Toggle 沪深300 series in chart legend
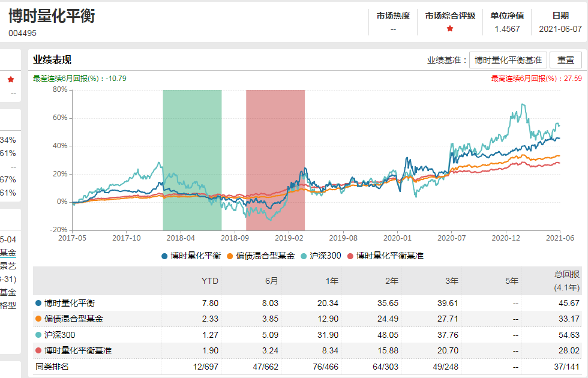Screen dimensions: 588x378 (323, 256)
